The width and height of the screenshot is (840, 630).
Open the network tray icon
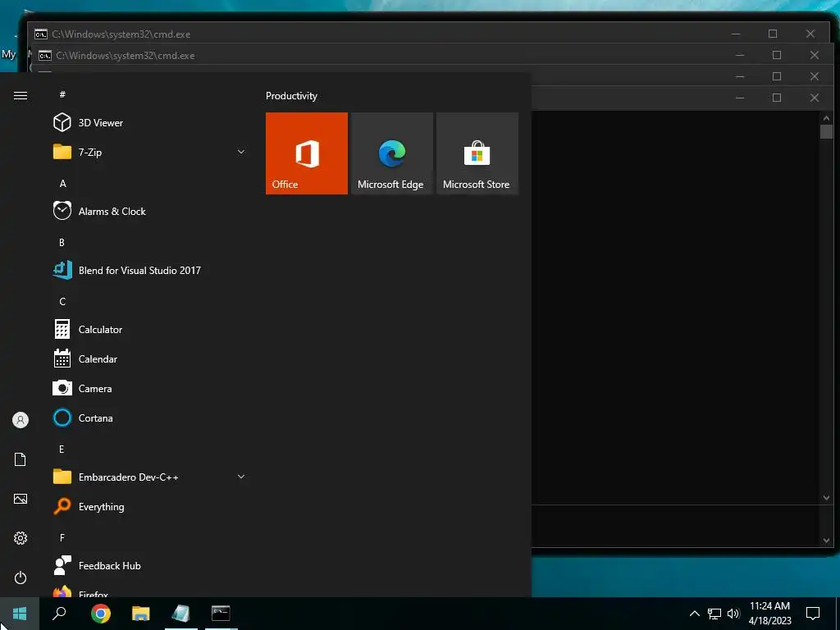click(x=714, y=614)
